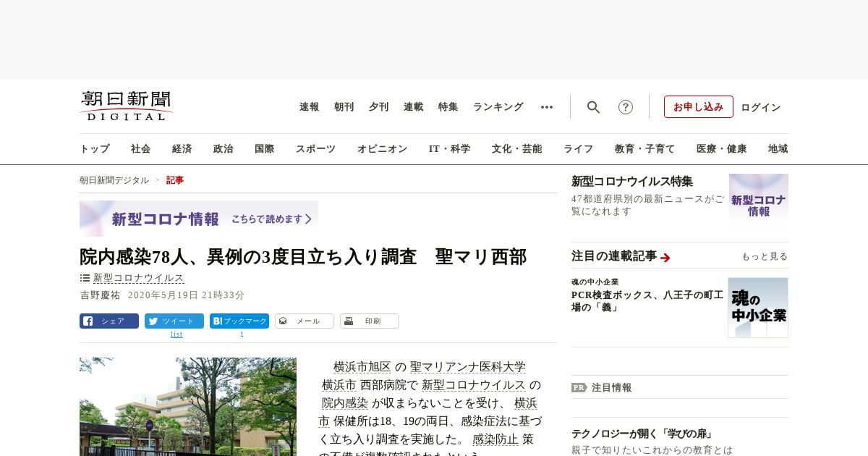This screenshot has height=456, width=868.
Task: Click the 朝日新聞デジタル breadcrumb link
Action: click(x=114, y=180)
